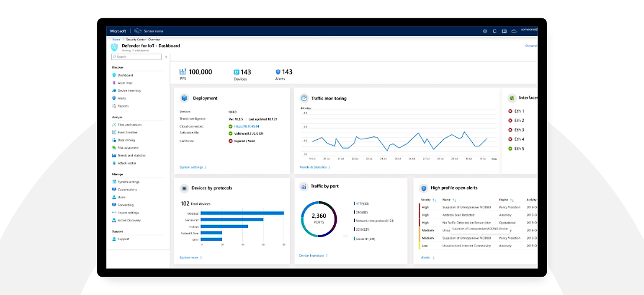Open Asset map from the sidebar
The width and height of the screenshot is (644, 295).
tap(125, 83)
